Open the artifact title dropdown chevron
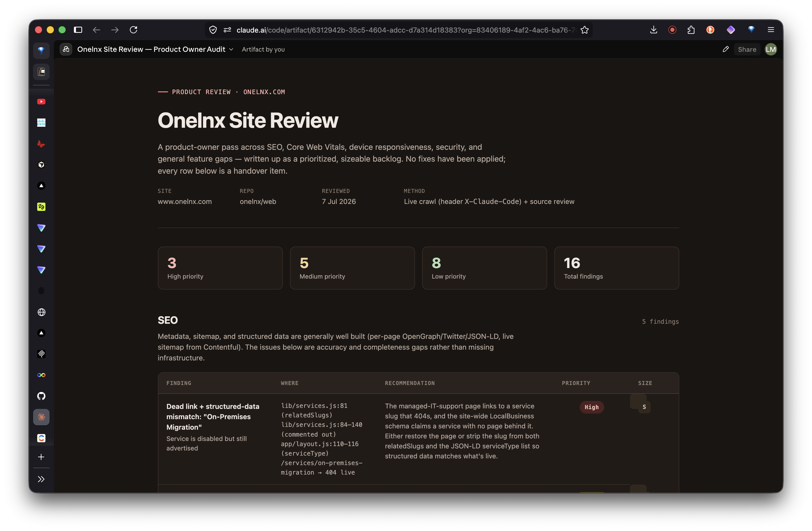 231,50
